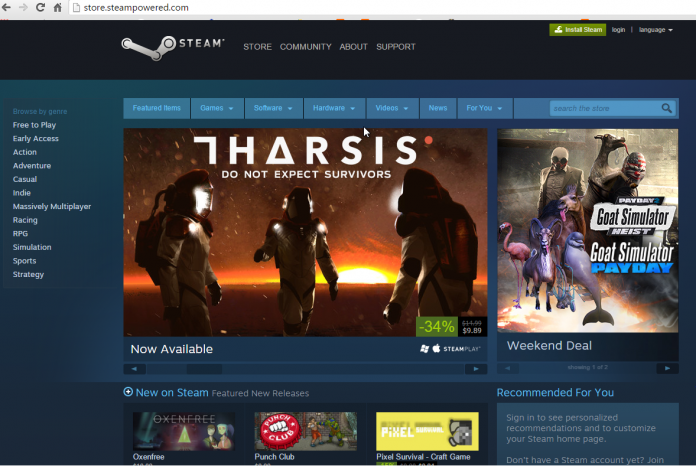
Task: Expand the For You dropdown
Action: 484,108
